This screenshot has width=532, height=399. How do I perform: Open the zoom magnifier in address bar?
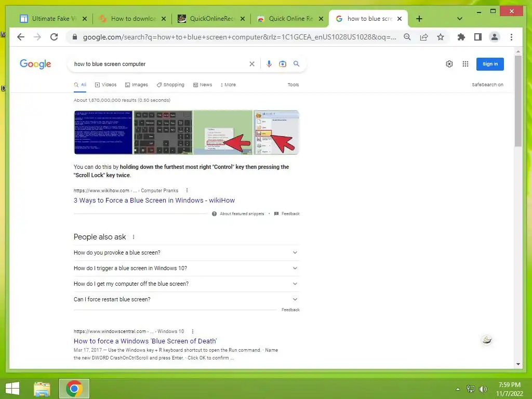coord(407,37)
